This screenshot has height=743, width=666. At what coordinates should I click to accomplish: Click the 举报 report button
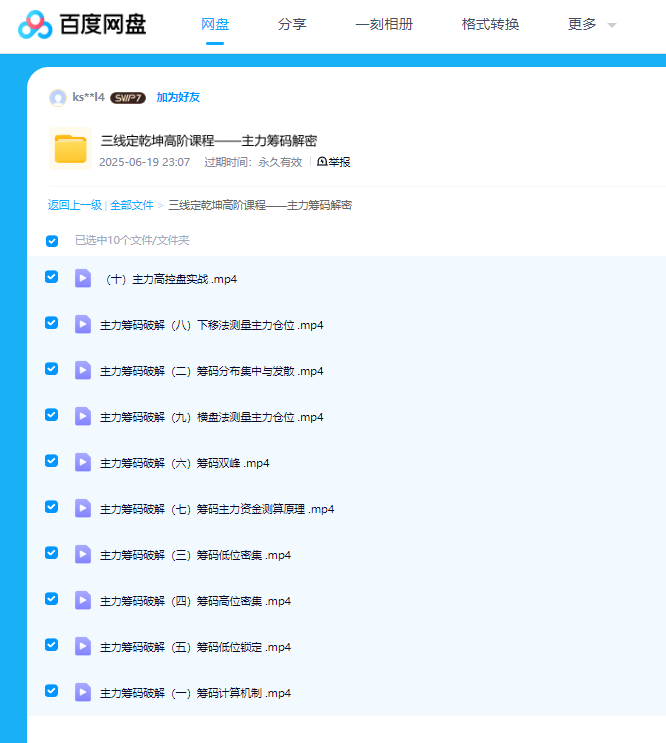tap(333, 162)
